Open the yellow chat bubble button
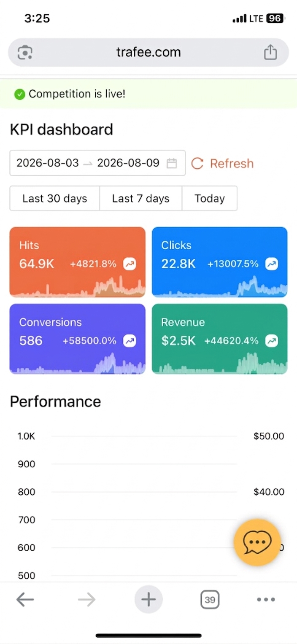This screenshot has width=297, height=644. point(257,542)
